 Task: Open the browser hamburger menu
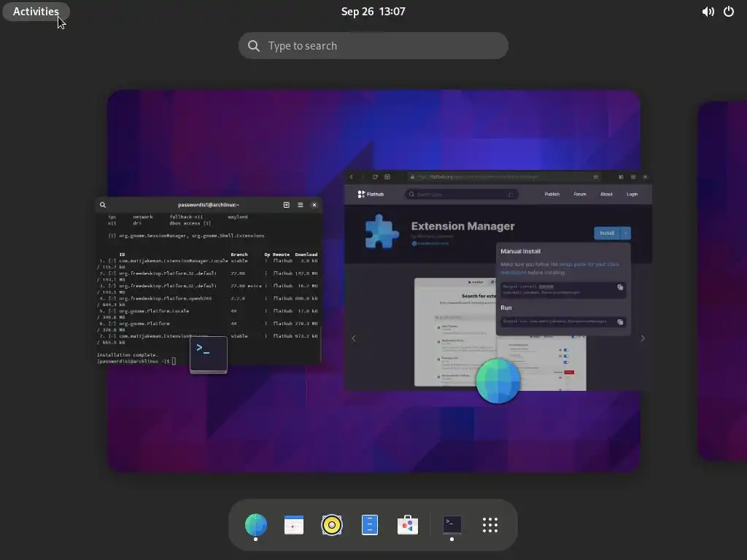point(633,176)
